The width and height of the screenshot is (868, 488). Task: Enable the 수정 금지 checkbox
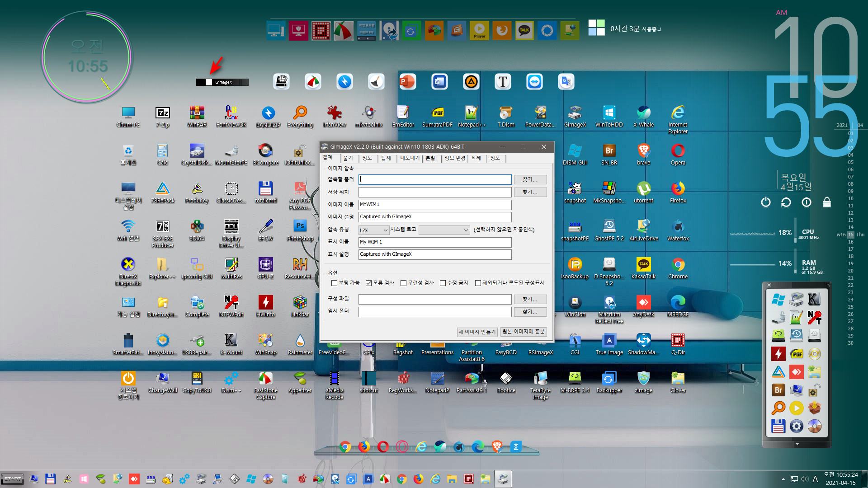pos(443,283)
